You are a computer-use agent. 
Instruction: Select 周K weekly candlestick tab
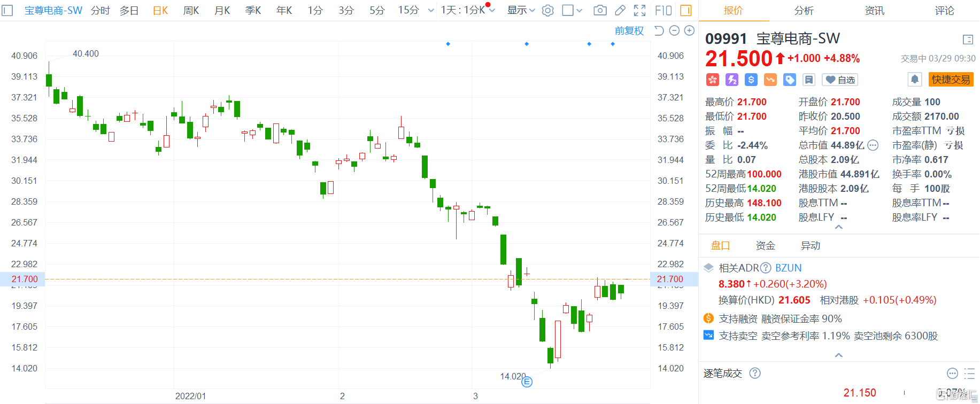tap(191, 10)
